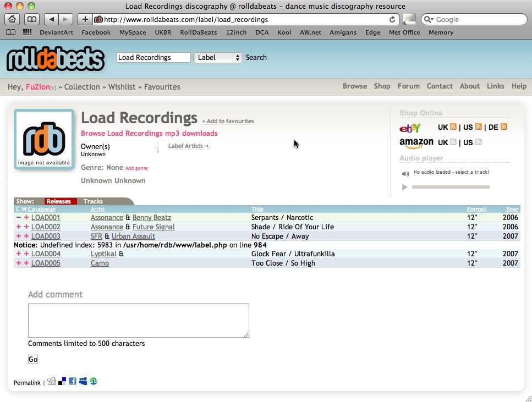Submit the comment with the Go button

33,359
